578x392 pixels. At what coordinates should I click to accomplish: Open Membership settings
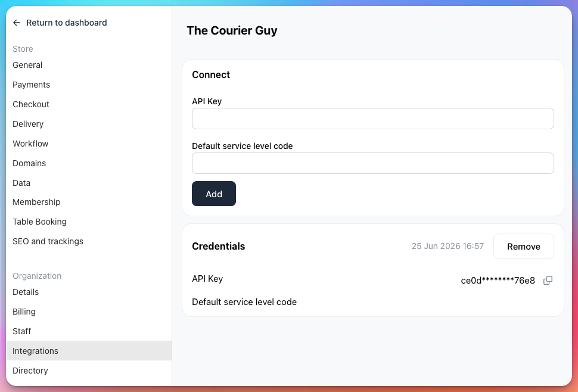(36, 203)
